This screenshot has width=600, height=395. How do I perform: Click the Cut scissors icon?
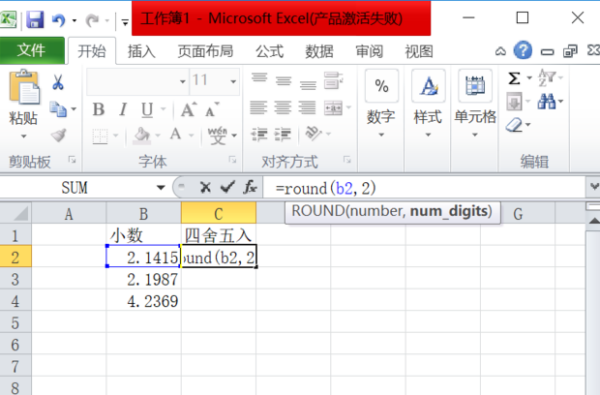click(x=58, y=82)
